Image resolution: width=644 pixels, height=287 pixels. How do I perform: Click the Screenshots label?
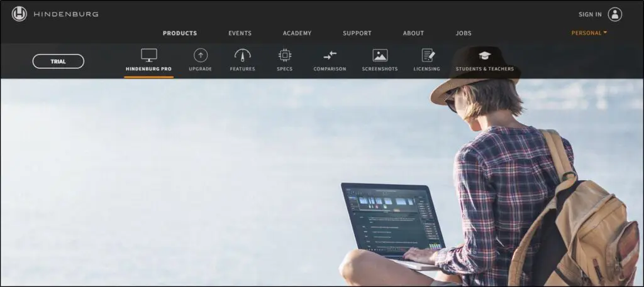tap(380, 69)
